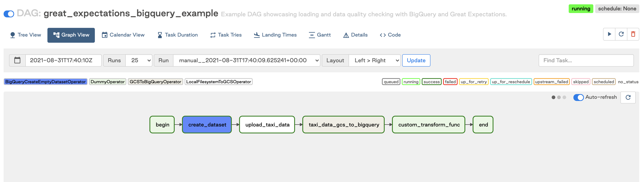Click the calendar icon beside the date field
This screenshot has height=182, width=644.
pos(17,60)
